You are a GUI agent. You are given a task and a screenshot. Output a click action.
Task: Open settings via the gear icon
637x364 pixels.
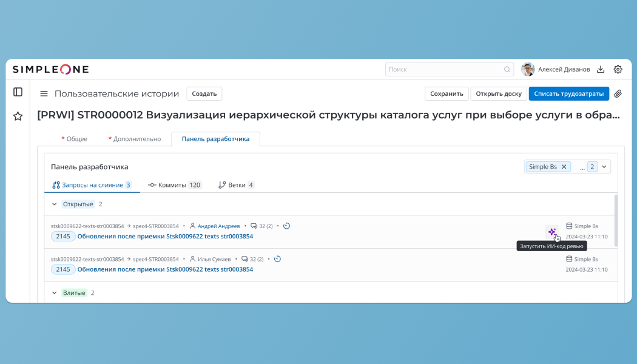pyautogui.click(x=618, y=69)
